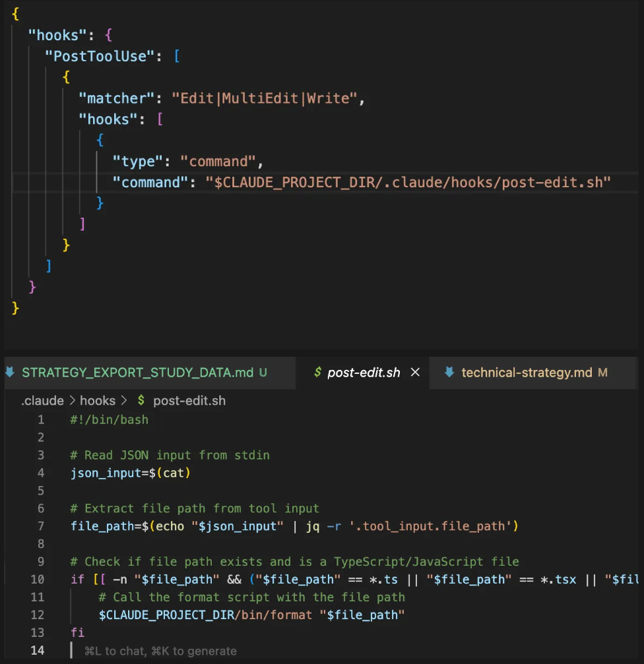Click the chevron between .claude and hooks
644x664 pixels.
[71, 401]
